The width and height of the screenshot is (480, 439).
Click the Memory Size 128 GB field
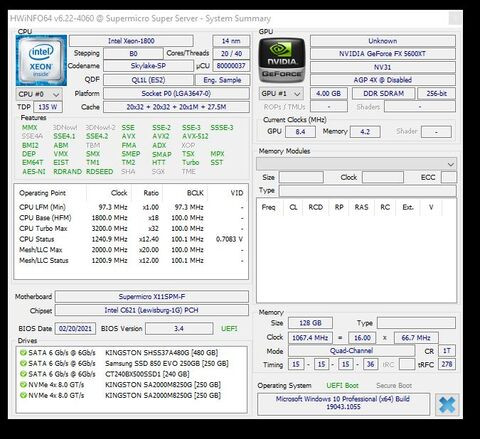click(x=310, y=323)
